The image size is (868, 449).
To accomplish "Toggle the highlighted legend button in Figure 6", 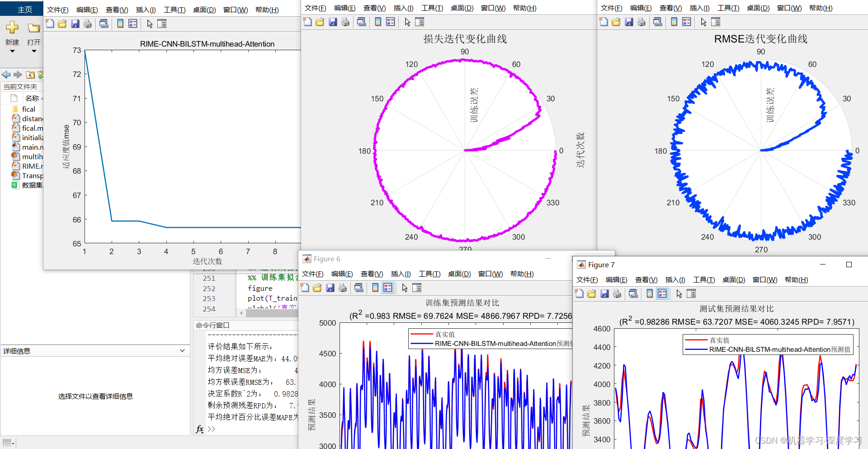I will click(388, 288).
